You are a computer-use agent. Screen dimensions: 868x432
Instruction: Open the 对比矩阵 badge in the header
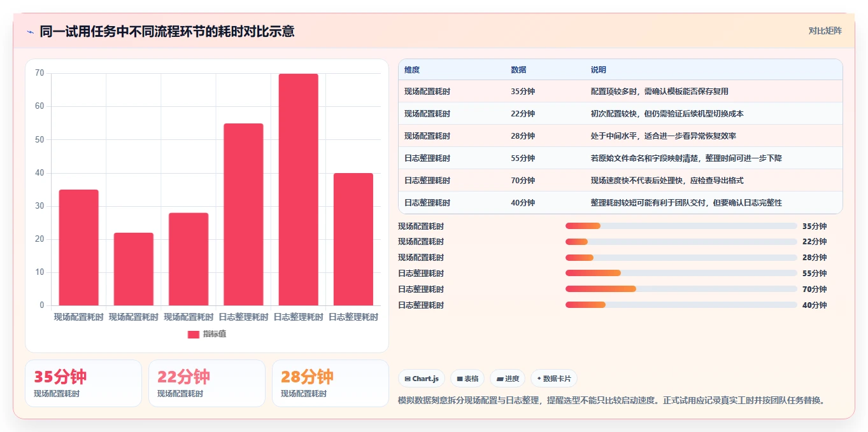tap(825, 31)
